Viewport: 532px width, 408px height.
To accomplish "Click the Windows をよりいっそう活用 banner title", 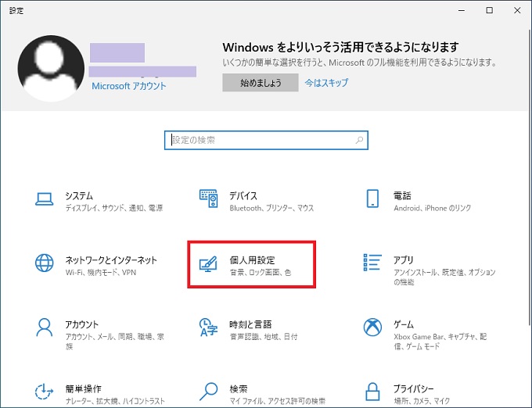I will pyautogui.click(x=340, y=47).
